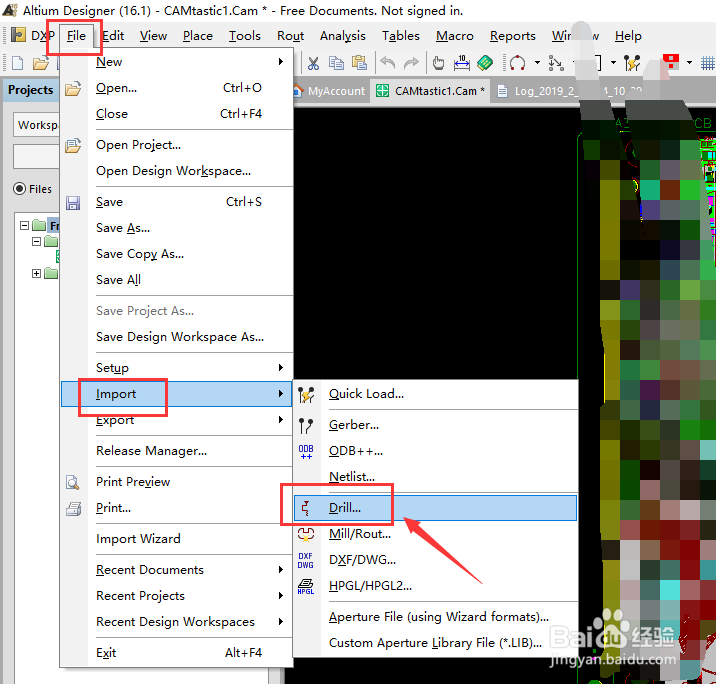Open the Analysis menu
This screenshot has height=684, width=716.
click(343, 36)
